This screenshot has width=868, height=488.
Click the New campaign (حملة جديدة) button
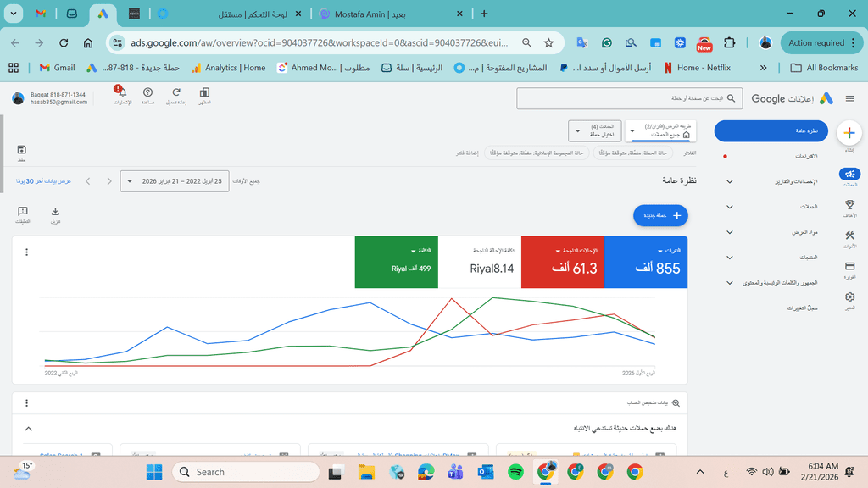[660, 216]
